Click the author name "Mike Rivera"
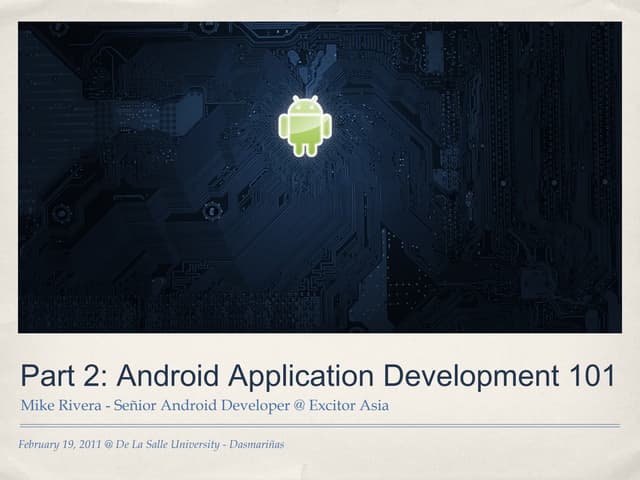 pyautogui.click(x=58, y=405)
